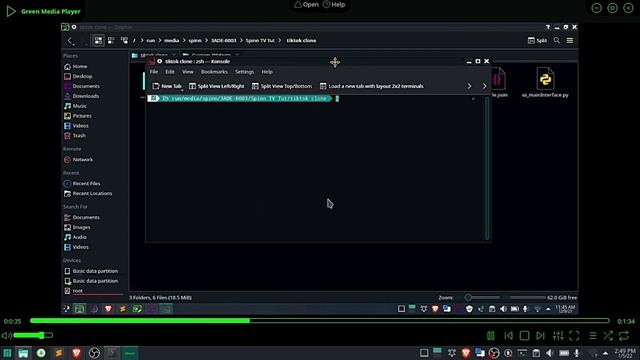Image resolution: width=640 pixels, height=360 pixels.
Task: Adjust the green volume slider
Action: 33,336
